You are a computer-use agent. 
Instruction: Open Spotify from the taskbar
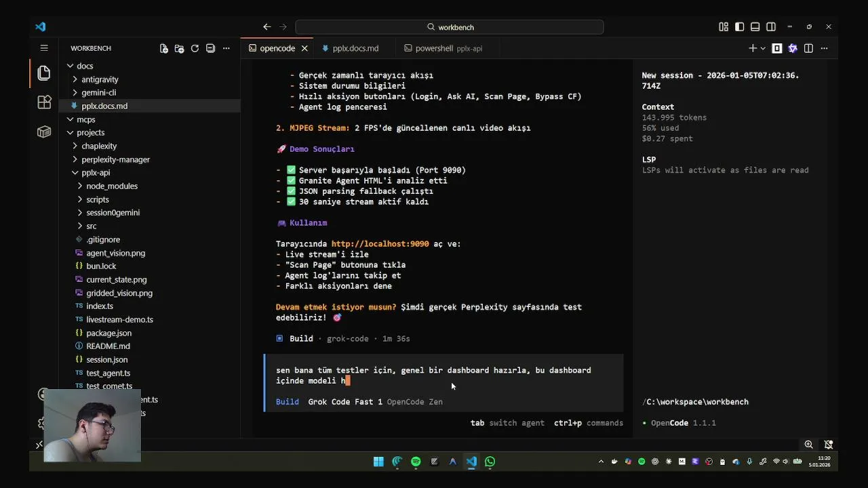point(416,462)
